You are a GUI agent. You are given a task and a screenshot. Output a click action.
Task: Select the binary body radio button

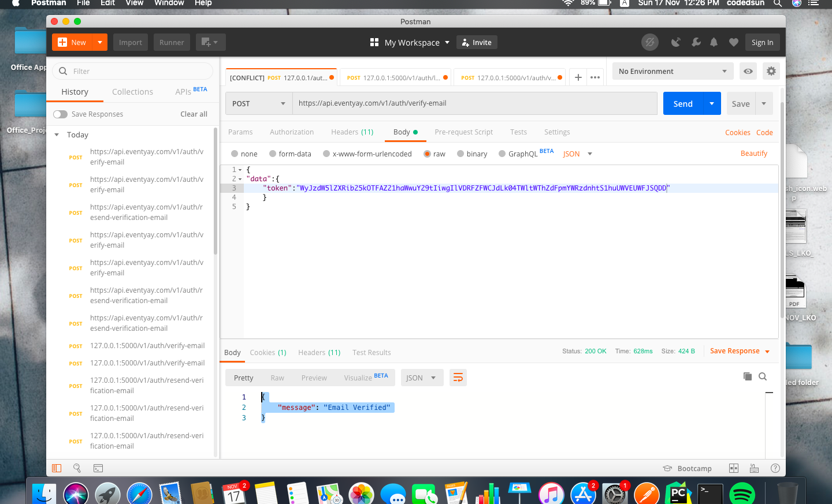460,154
